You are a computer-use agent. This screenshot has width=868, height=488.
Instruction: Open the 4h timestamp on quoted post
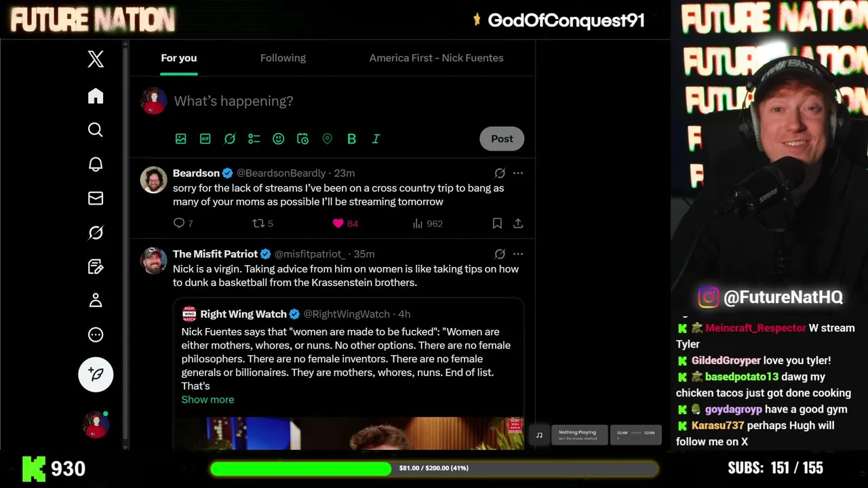click(404, 314)
